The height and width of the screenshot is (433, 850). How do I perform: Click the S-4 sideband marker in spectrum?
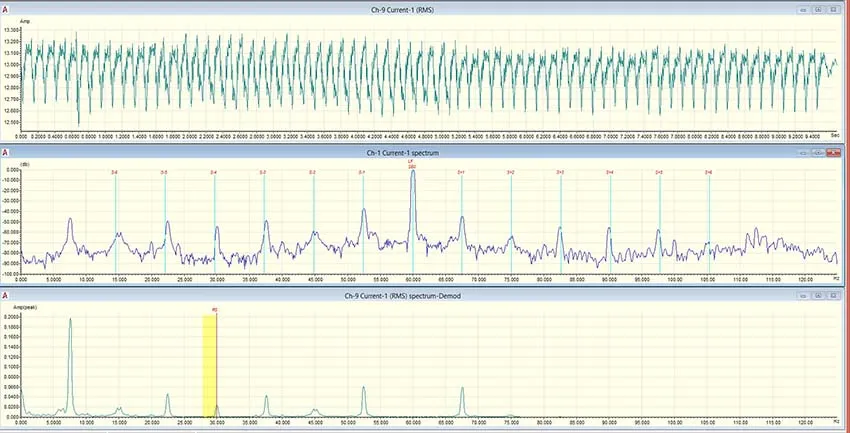(x=214, y=172)
